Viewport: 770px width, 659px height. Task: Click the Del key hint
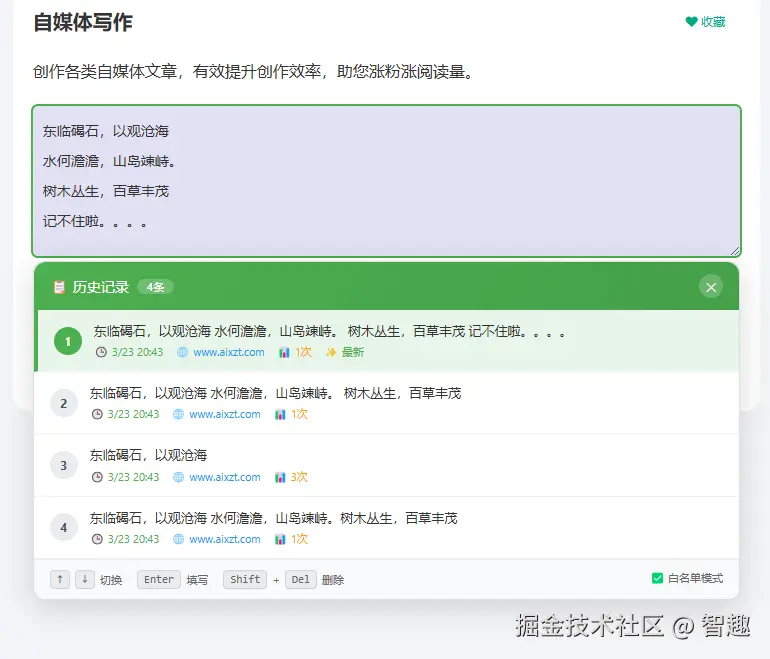tap(301, 579)
